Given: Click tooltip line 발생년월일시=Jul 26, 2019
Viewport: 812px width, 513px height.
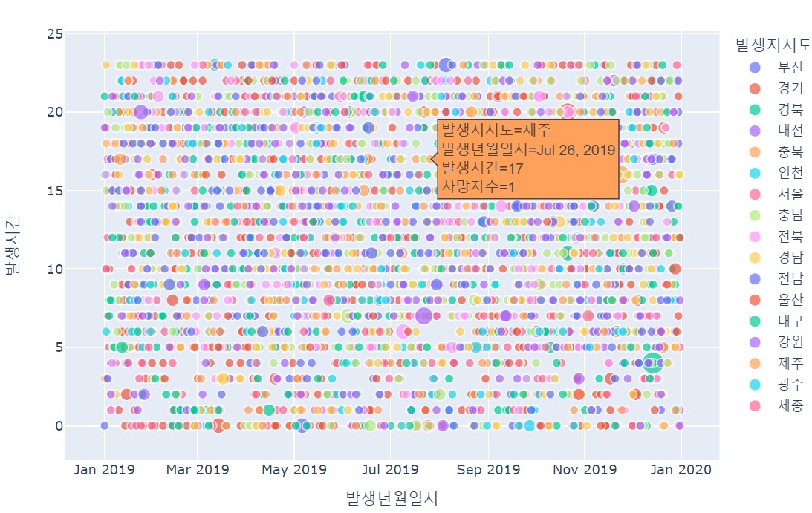Looking at the screenshot, I should 528,150.
